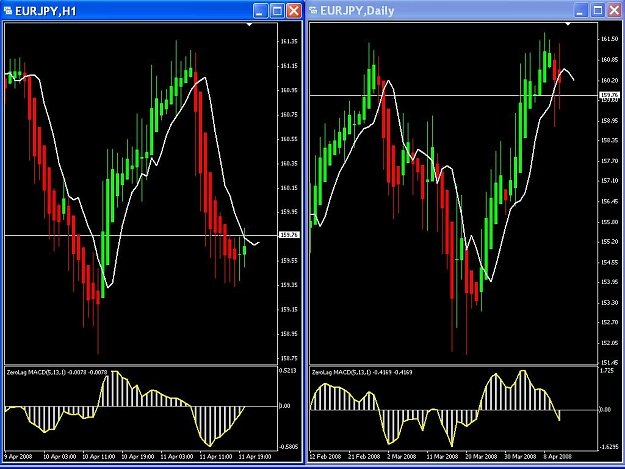The image size is (625, 469).
Task: Click the 12 Feb 2008 date label
Action: click(326, 457)
